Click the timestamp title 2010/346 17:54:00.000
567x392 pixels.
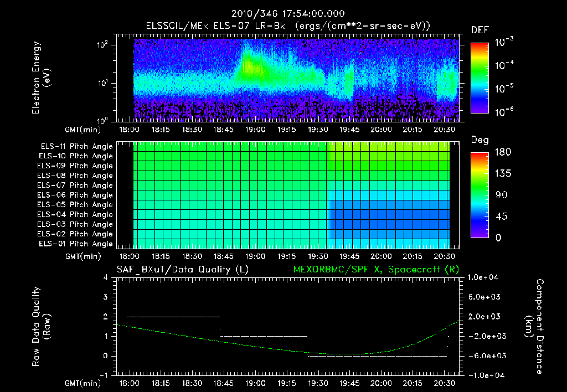coord(288,14)
